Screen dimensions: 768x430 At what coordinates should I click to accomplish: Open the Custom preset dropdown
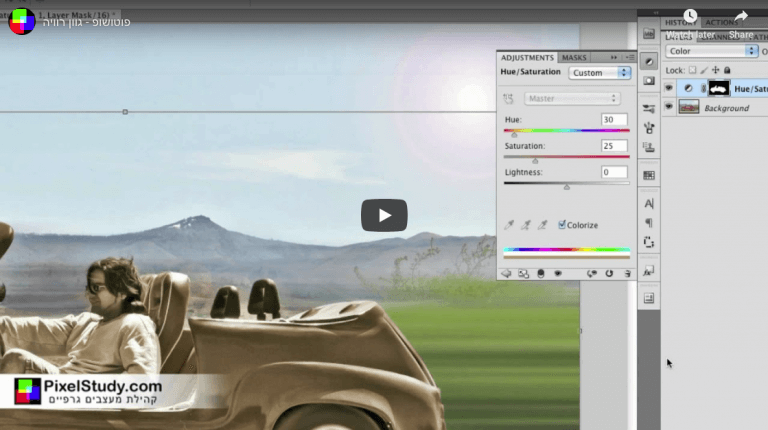tap(600, 73)
